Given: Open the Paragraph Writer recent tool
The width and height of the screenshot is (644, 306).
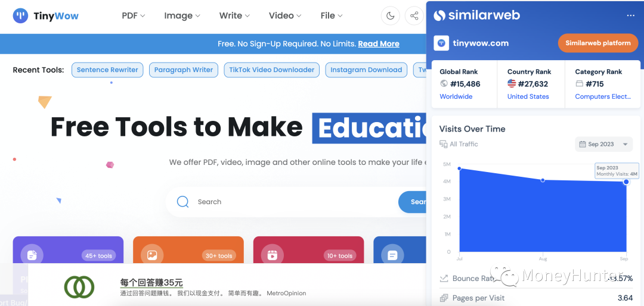Looking at the screenshot, I should [x=184, y=70].
